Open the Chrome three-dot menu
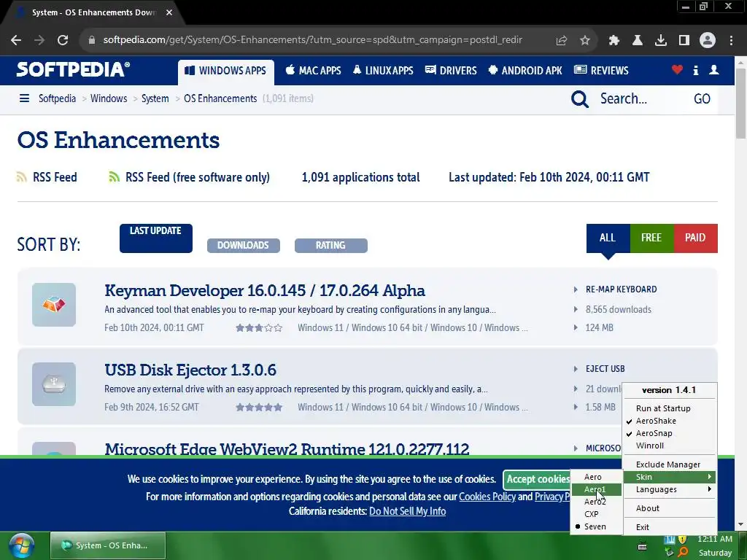This screenshot has width=747, height=560. 731,41
